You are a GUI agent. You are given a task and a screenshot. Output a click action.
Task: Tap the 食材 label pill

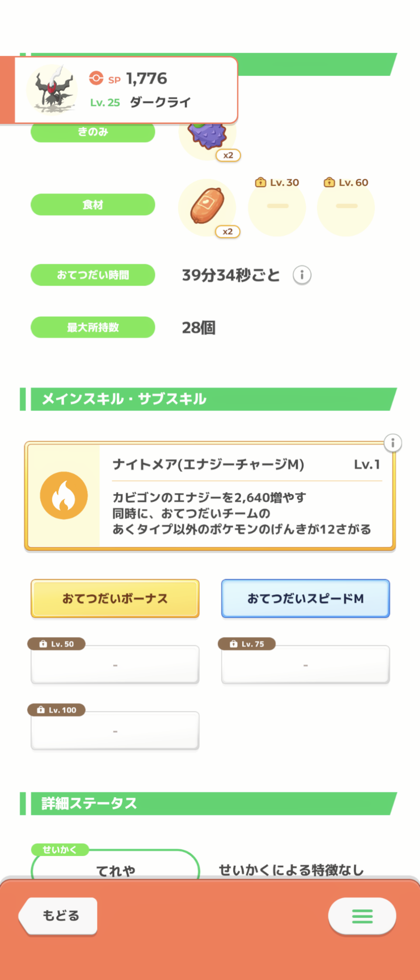(93, 204)
